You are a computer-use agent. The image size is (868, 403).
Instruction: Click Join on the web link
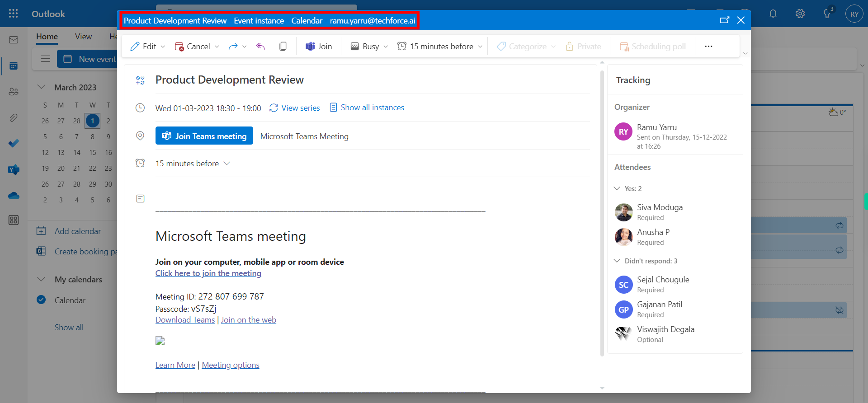pos(249,319)
